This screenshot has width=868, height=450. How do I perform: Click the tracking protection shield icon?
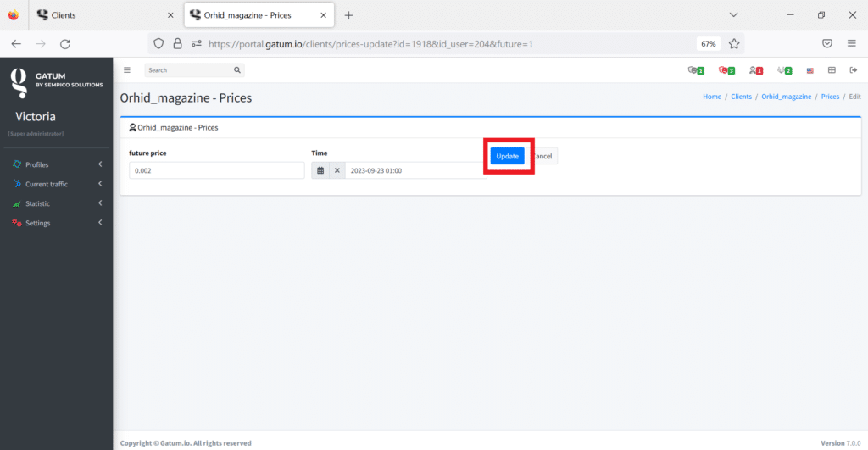(x=159, y=44)
